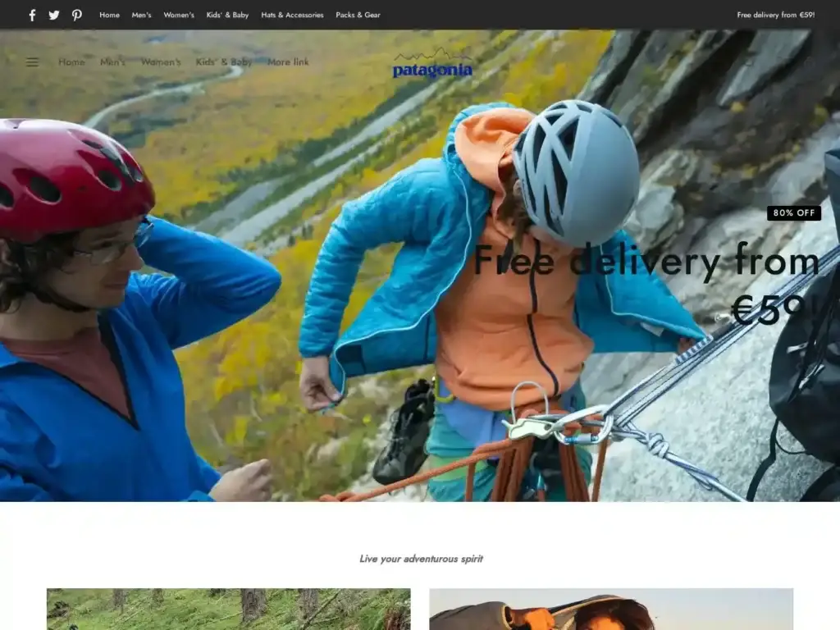Viewport: 840px width, 630px height.
Task: Open Women's link over the hero image
Action: click(x=161, y=62)
